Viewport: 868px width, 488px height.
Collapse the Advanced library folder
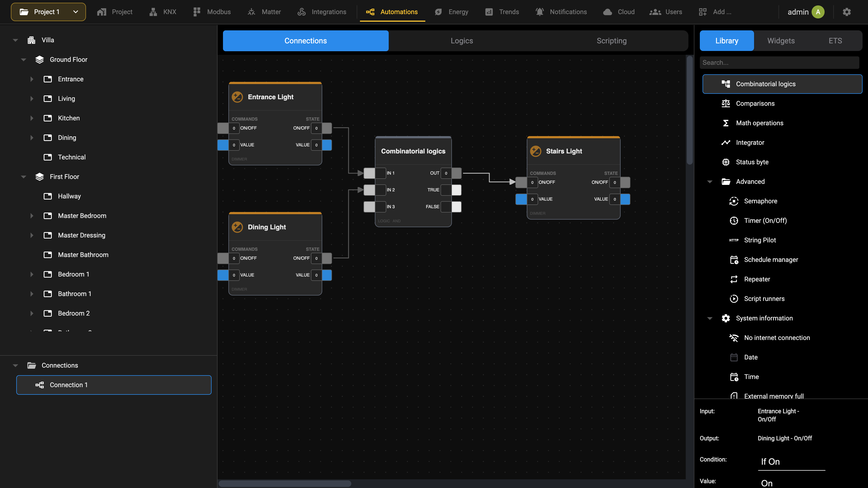click(710, 182)
